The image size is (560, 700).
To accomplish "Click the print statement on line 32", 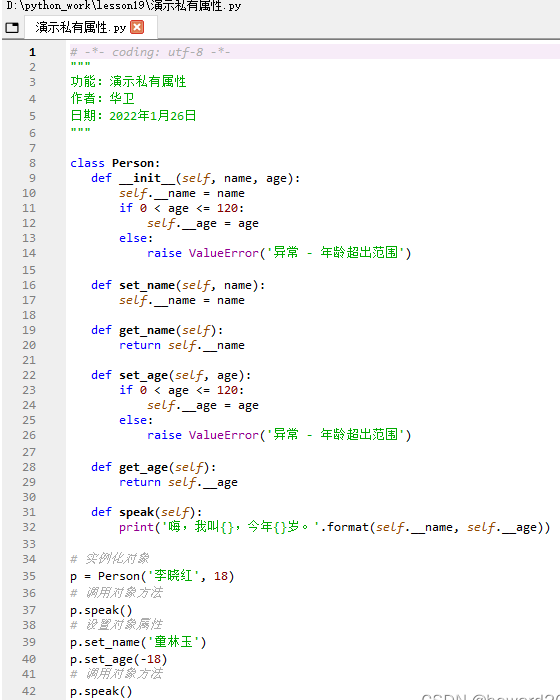I will 334,527.
